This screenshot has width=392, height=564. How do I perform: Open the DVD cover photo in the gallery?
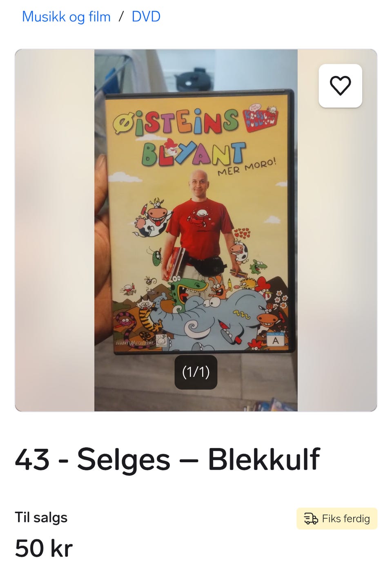pyautogui.click(x=196, y=230)
